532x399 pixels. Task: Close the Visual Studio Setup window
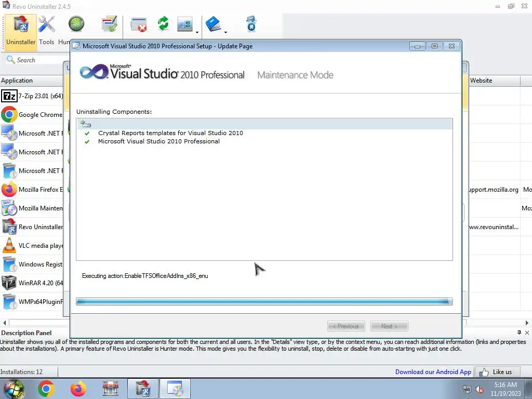451,46
